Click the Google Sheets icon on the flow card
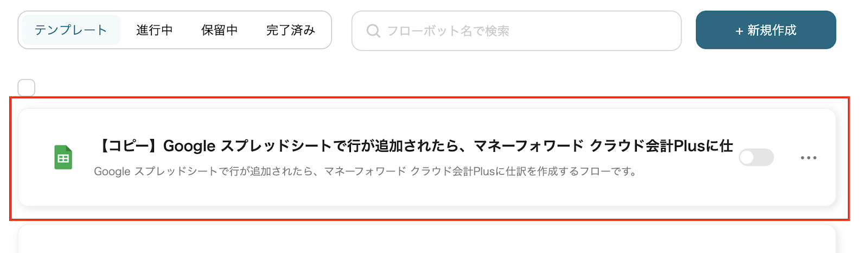The image size is (868, 253). 63,157
